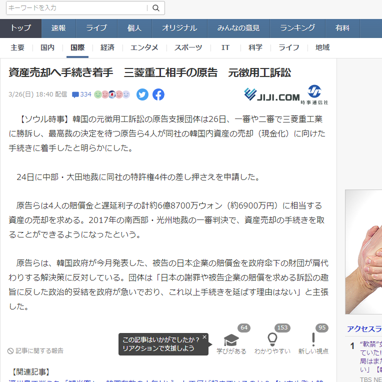Focus the keyword search input field
The image size is (382, 382).
coord(77,8)
